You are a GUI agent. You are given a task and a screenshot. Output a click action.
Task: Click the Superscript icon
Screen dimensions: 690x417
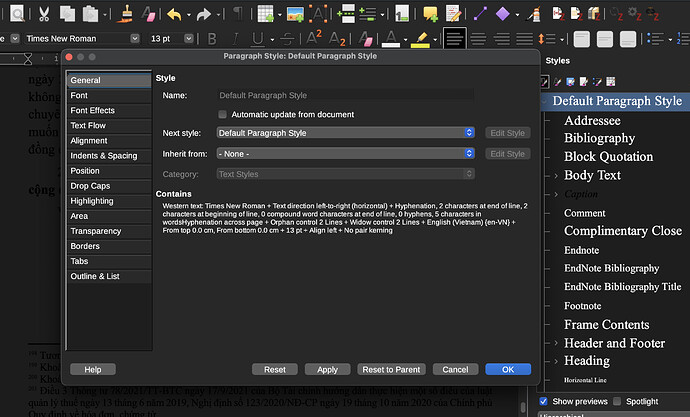(314, 38)
